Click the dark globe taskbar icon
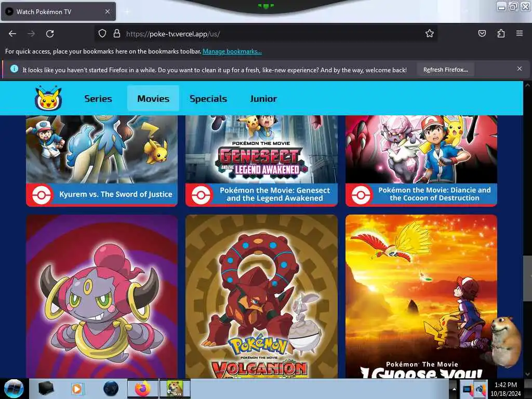 point(111,389)
